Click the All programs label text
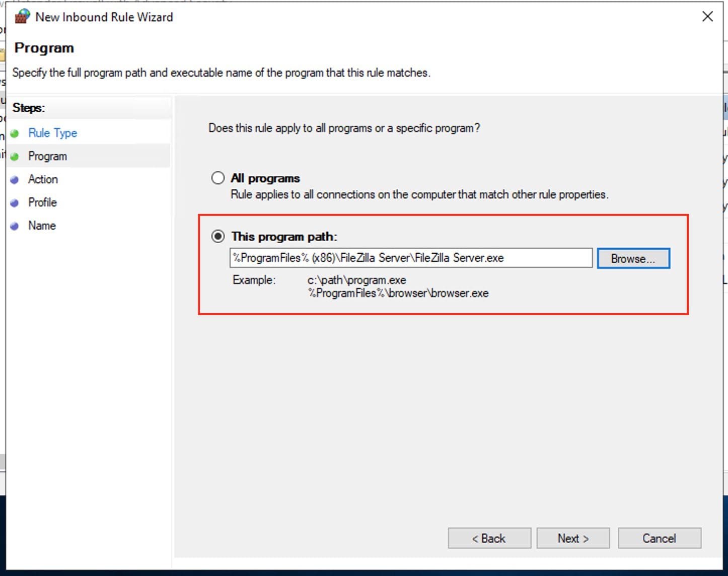 [265, 178]
